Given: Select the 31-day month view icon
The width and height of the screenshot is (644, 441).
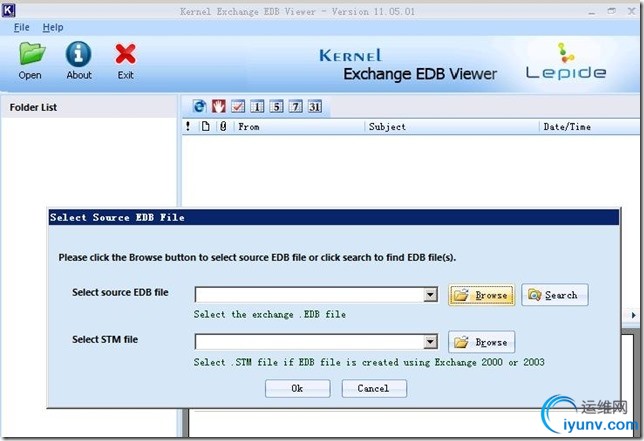Looking at the screenshot, I should click(x=315, y=106).
